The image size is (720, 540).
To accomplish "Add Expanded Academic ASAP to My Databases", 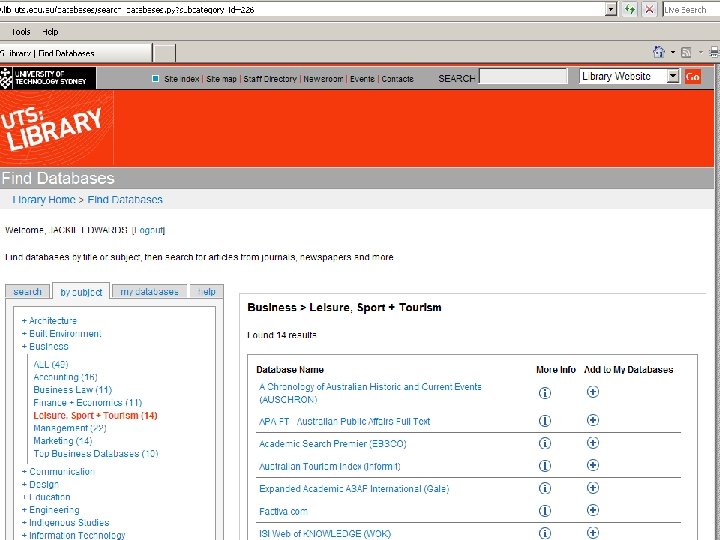I will click(x=593, y=488).
